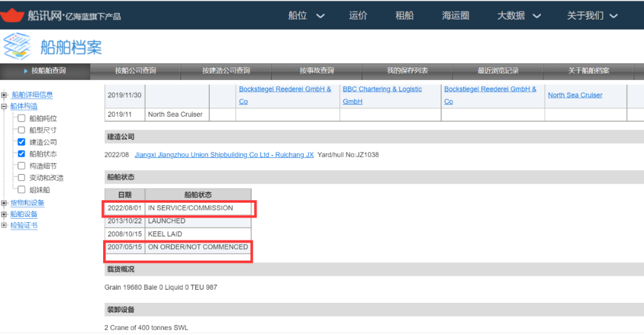Open 运价 in the top navigation

click(358, 15)
